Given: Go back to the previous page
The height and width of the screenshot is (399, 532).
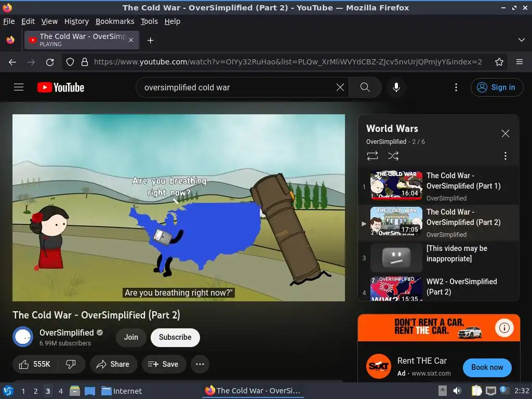Looking at the screenshot, I should click(x=12, y=62).
